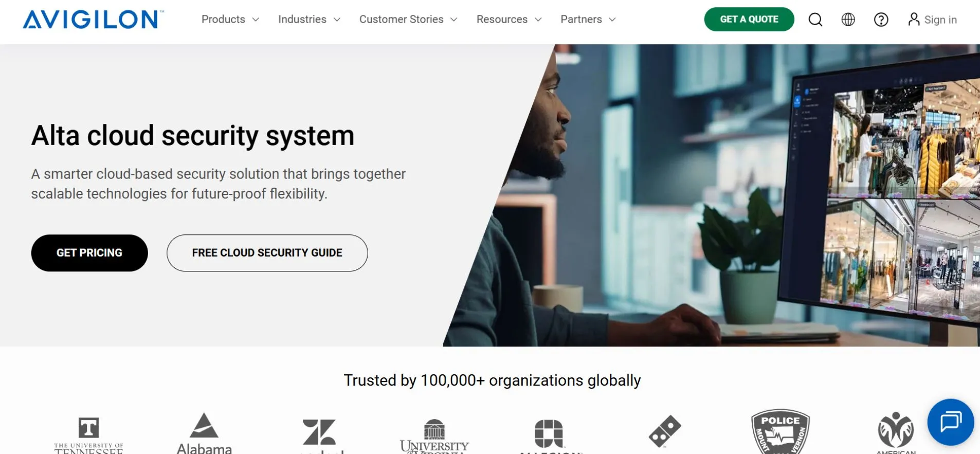Select the American Eagle logo
The width and height of the screenshot is (980, 454).
(x=896, y=433)
